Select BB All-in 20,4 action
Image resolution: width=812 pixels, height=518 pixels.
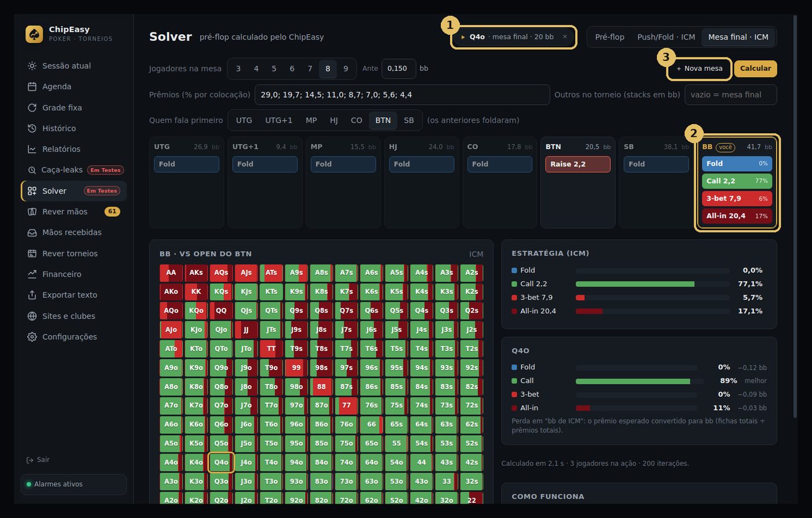(737, 216)
